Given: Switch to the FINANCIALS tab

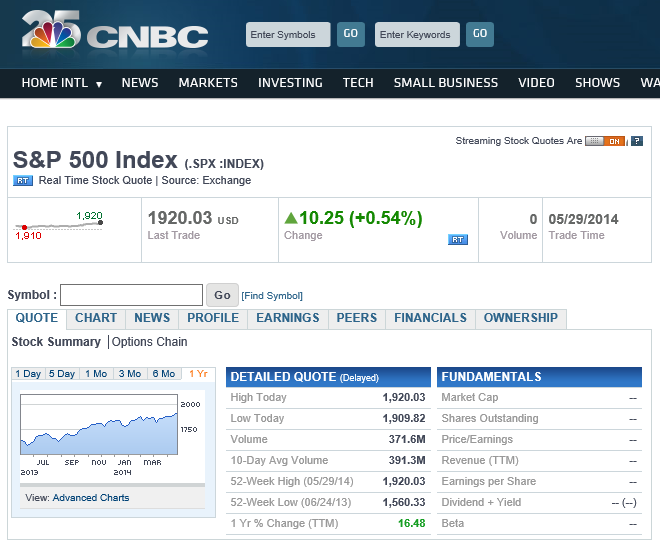Looking at the screenshot, I should (x=430, y=318).
